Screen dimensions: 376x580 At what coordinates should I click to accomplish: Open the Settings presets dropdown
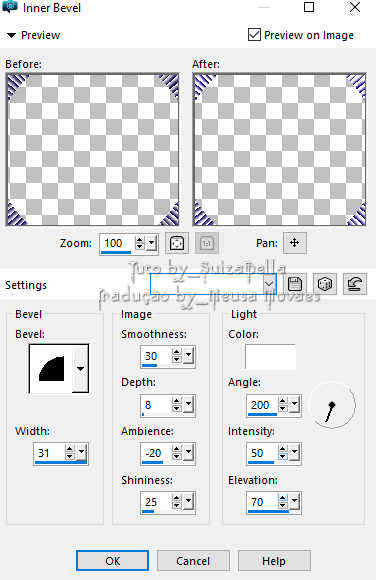(269, 284)
